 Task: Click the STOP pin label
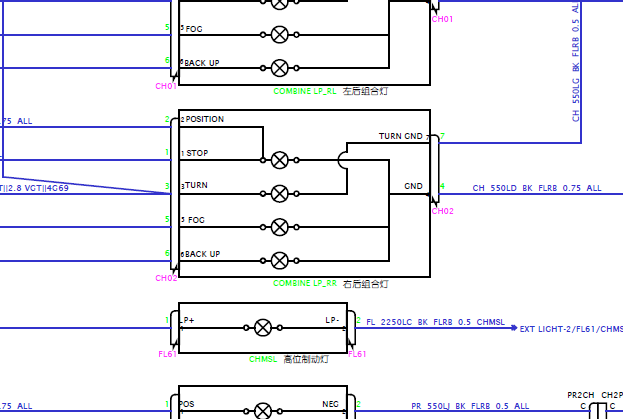[197, 153]
